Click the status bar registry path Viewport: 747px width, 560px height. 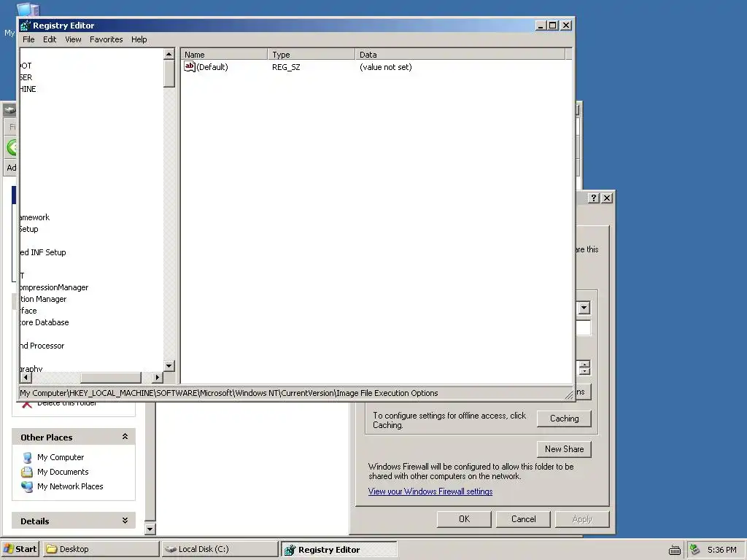coord(228,393)
